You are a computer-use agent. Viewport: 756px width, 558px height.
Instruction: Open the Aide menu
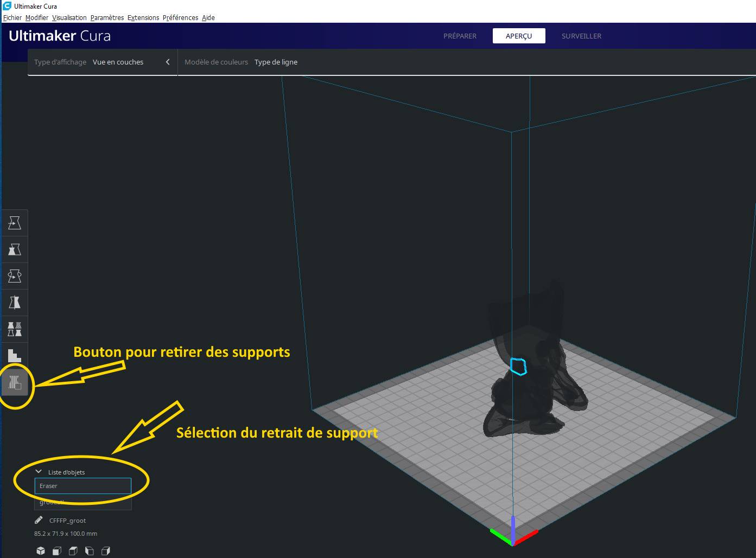208,18
